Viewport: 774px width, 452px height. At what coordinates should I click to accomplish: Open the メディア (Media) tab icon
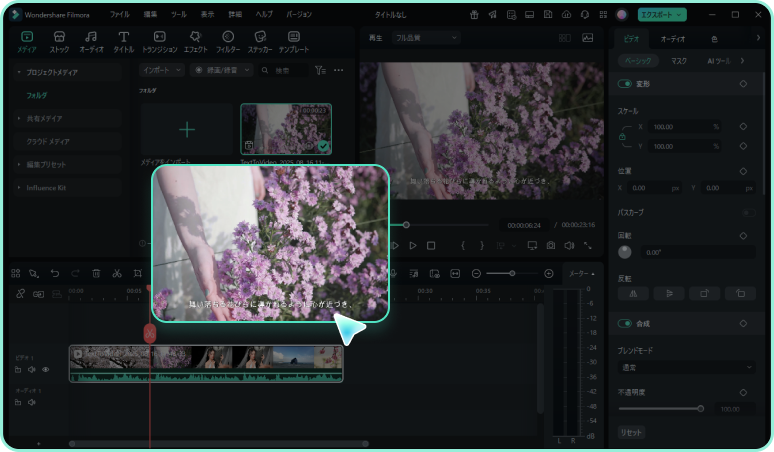[x=27, y=37]
